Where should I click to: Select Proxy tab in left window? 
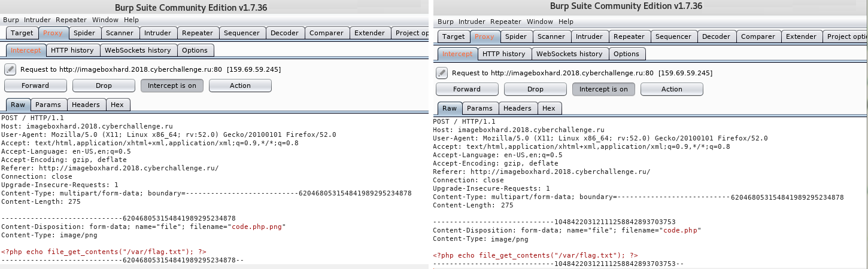click(x=54, y=33)
